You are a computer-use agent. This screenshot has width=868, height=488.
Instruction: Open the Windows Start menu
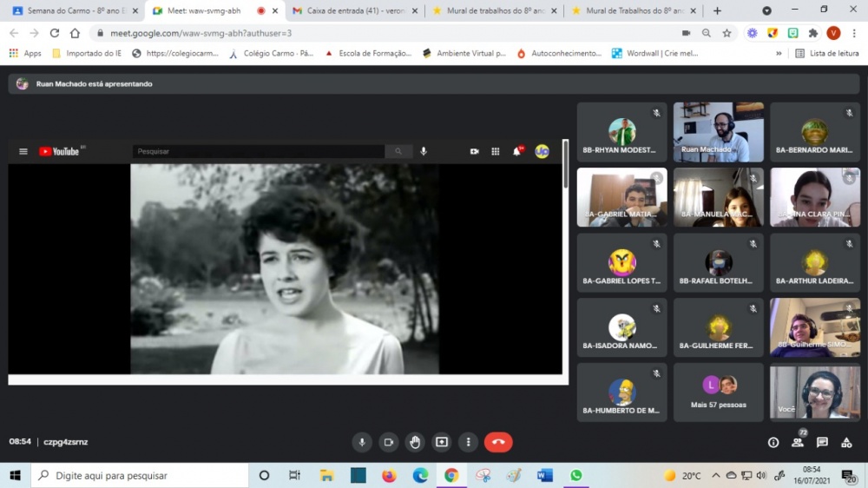pos(15,475)
